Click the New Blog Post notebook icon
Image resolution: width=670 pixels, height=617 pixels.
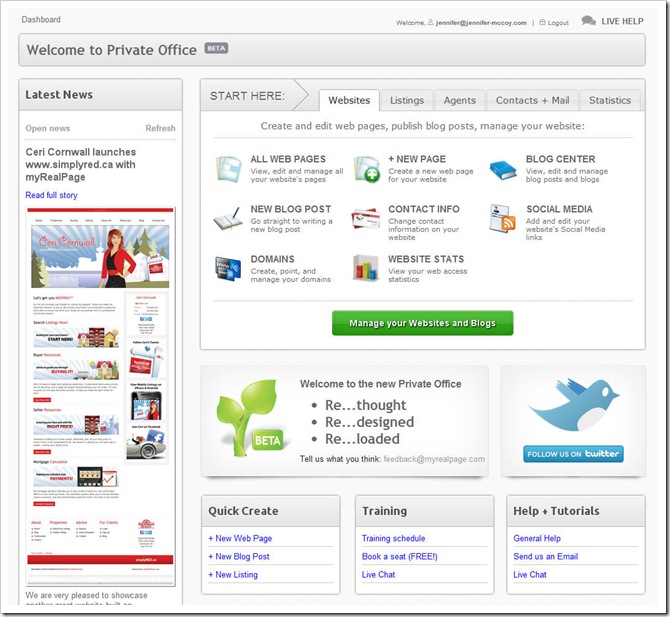228,219
